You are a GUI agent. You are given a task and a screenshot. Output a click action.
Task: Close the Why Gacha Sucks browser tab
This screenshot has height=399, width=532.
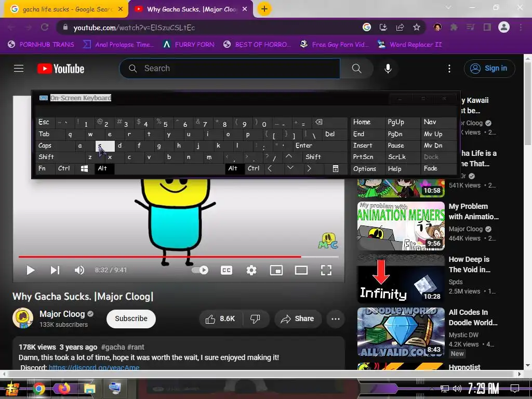[x=245, y=9]
